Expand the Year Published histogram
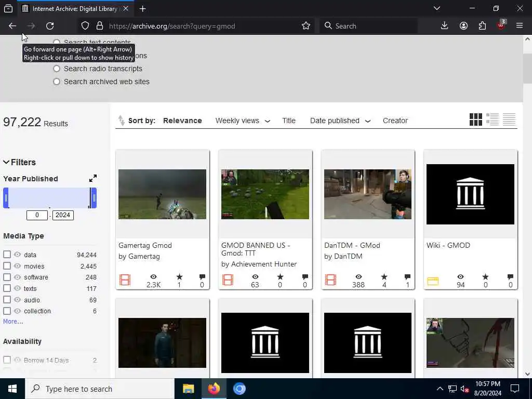The width and height of the screenshot is (532, 399). click(x=93, y=179)
